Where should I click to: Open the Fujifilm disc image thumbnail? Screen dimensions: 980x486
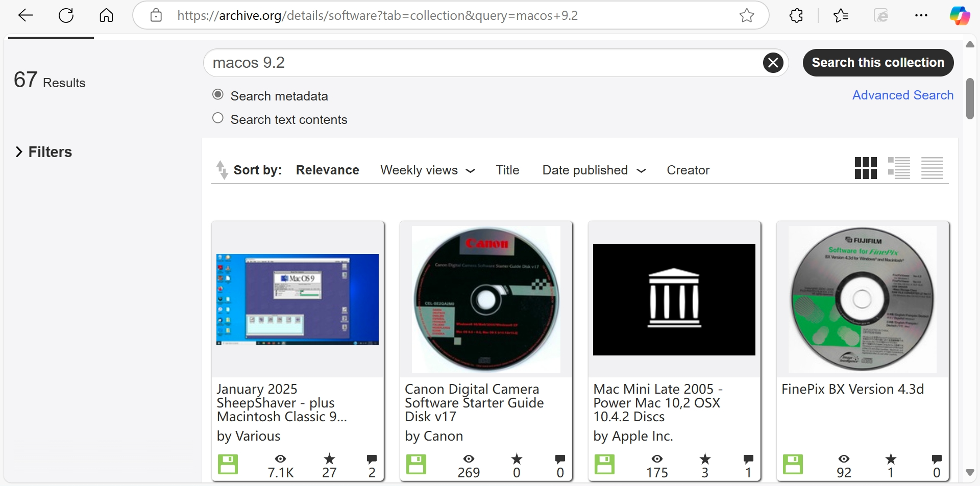(x=862, y=299)
